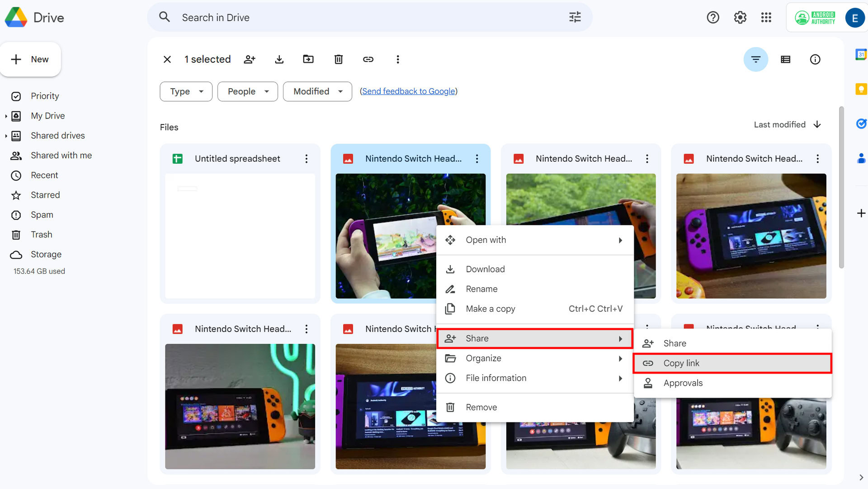Image resolution: width=868 pixels, height=489 pixels.
Task: Open the Google Keep side panel
Action: [x=861, y=89]
